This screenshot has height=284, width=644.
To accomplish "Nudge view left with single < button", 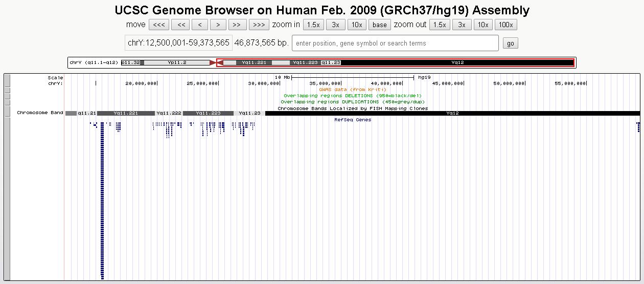I will pyautogui.click(x=200, y=25).
